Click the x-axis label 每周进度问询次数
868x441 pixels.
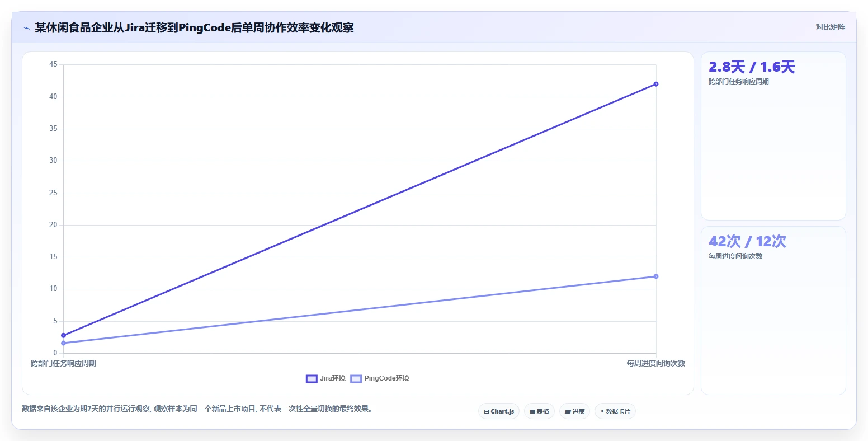(656, 364)
